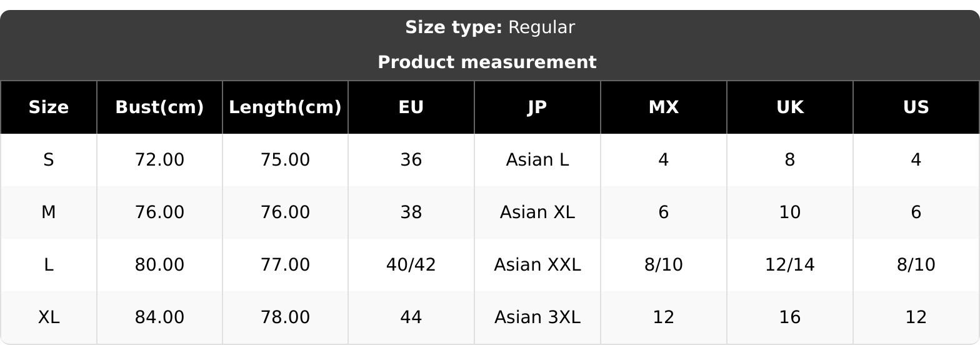Click the 75.00 length value
Screen dimensions: 980x345
pyautogui.click(x=285, y=160)
